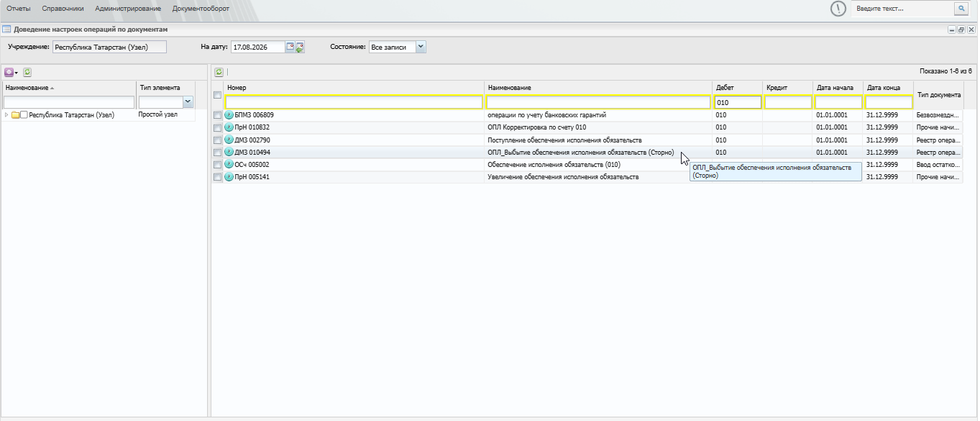Click the Тип элемента column header
Image resolution: width=980 pixels, height=421 pixels.
click(x=165, y=88)
